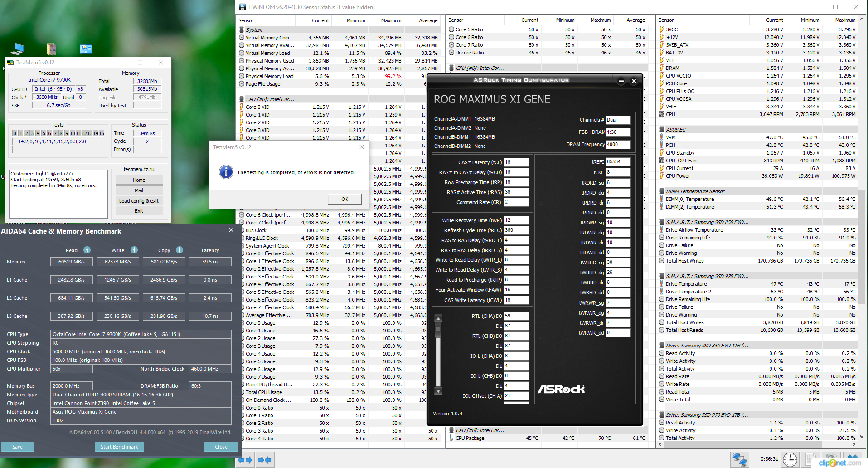This screenshot has height=468, width=868.
Task: Click the Drive: Samsung SSD 970 EVO 1TB icon
Action: coord(662,415)
